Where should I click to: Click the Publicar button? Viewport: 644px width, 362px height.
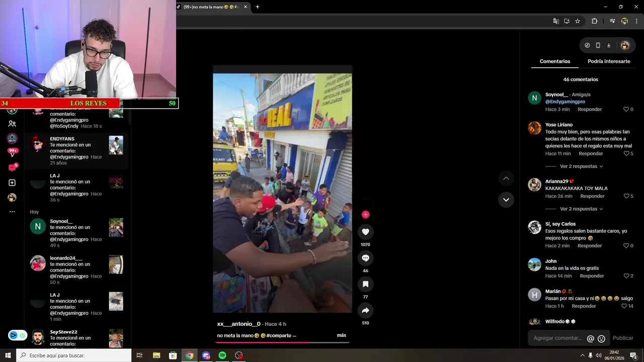(623, 338)
